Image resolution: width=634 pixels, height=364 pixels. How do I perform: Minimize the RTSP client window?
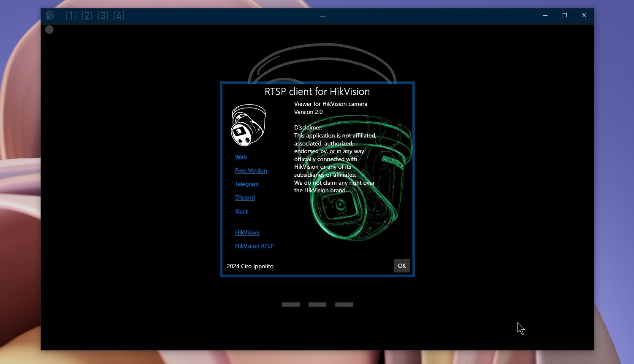(545, 15)
